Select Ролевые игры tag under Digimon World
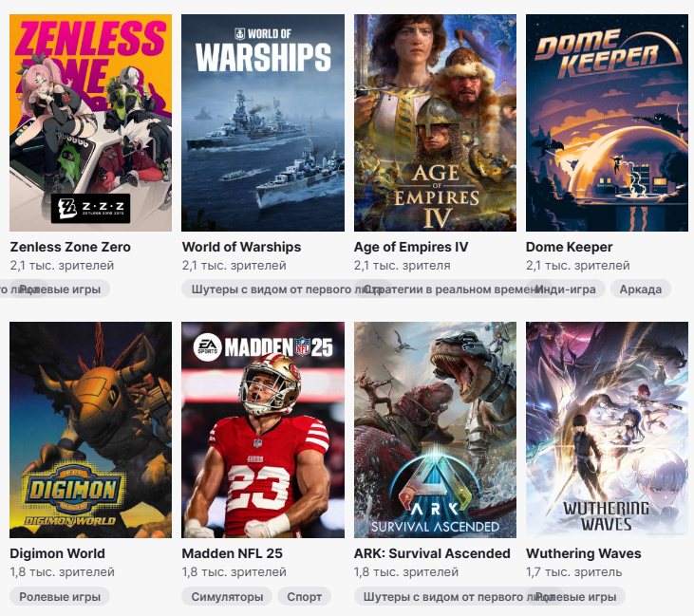The height and width of the screenshot is (616, 694). 60,597
